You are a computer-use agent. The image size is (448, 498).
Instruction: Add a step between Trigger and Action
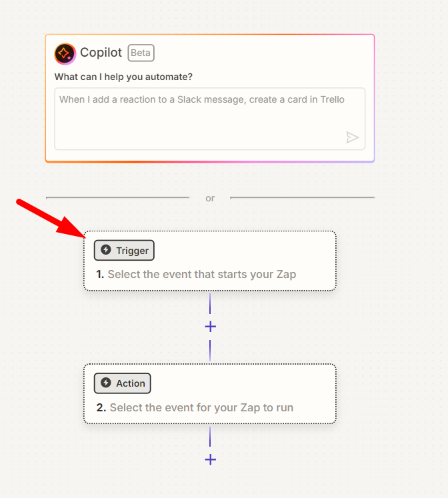click(x=210, y=327)
